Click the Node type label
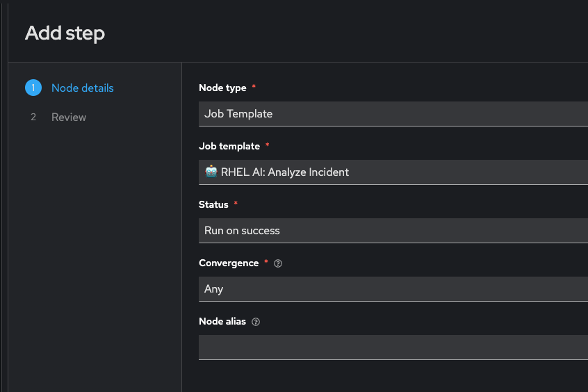The image size is (588, 392). (222, 88)
